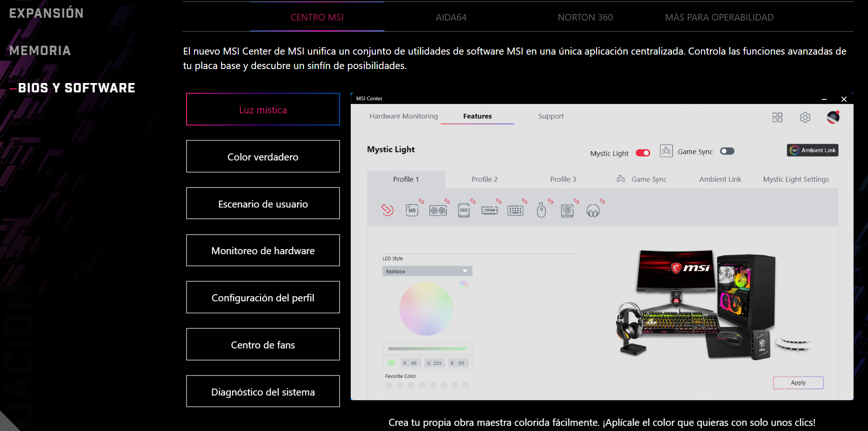Click the green brightness slider bar

427,348
